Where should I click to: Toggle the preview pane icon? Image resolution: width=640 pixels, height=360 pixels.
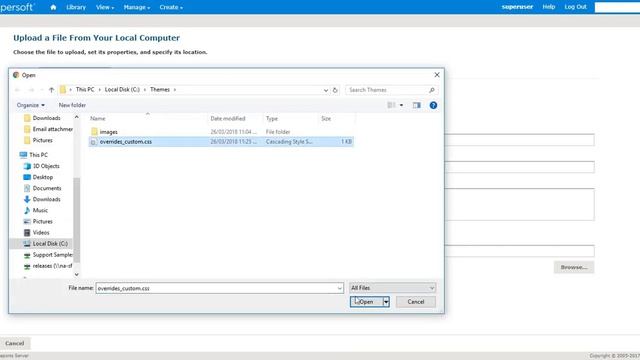click(x=416, y=105)
